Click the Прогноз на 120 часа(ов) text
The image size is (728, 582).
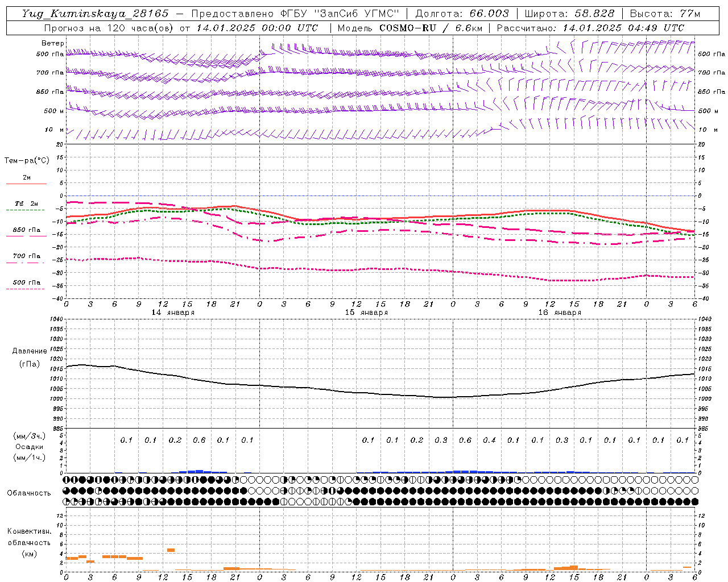[x=109, y=28]
